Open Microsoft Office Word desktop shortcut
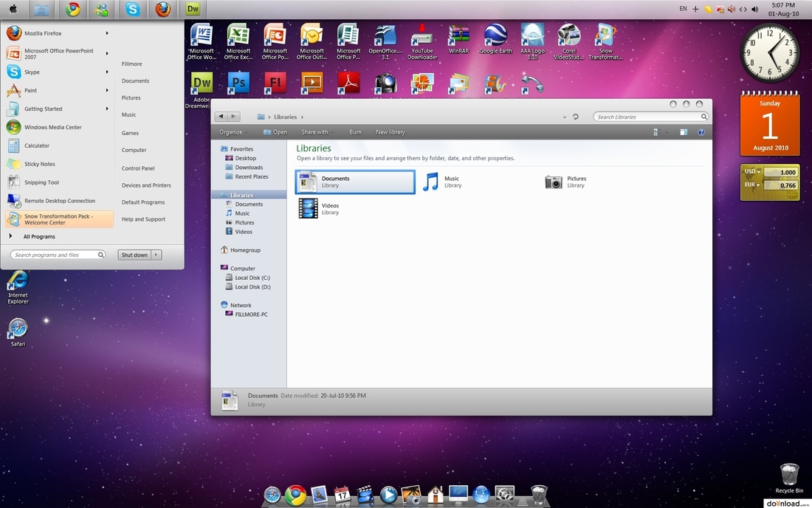 click(x=202, y=41)
